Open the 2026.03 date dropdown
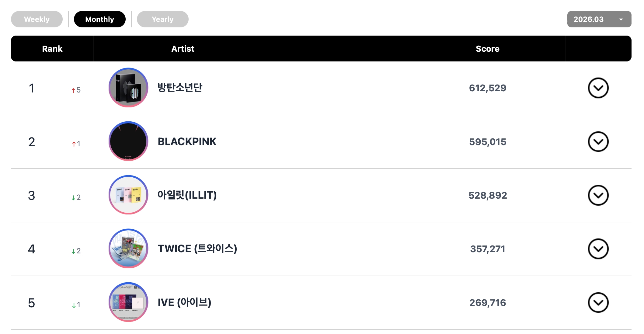This screenshot has height=334, width=644. tap(599, 19)
